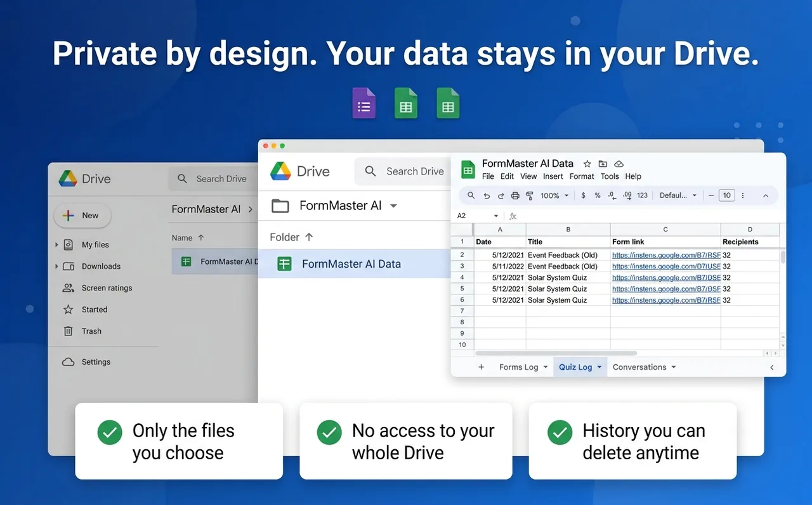Open the three-dot more options in Sheets toolbar
The image size is (812, 505).
(x=743, y=195)
